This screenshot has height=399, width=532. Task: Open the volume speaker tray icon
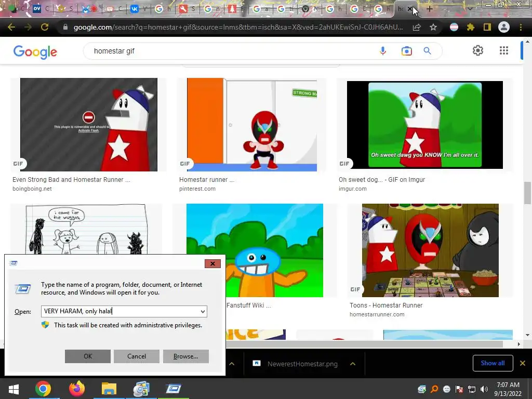click(484, 389)
